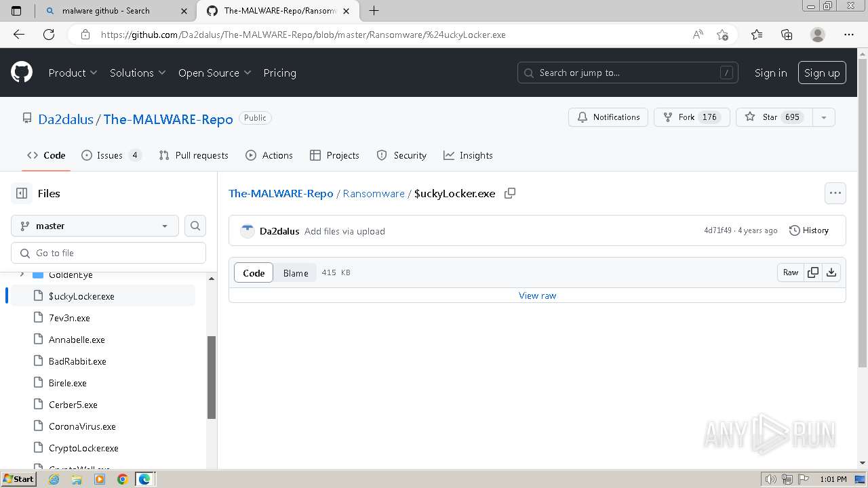The width and height of the screenshot is (868, 488).
Task: Open More file actions ellipsis button
Action: click(835, 193)
